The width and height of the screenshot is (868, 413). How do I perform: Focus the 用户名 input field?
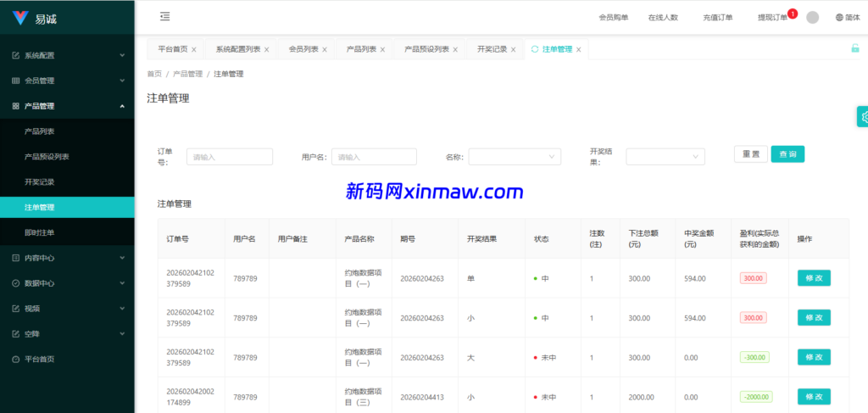coord(374,157)
